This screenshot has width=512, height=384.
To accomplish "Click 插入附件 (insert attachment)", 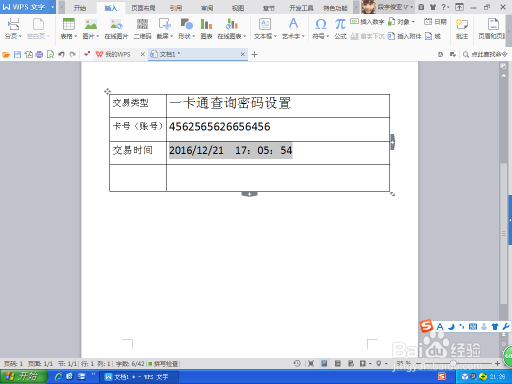I will coord(405,36).
